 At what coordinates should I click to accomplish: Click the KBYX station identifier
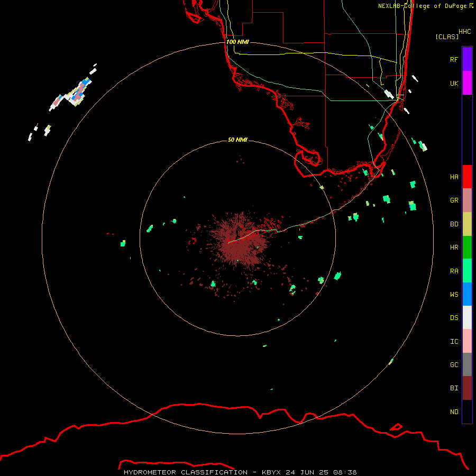coord(271,472)
